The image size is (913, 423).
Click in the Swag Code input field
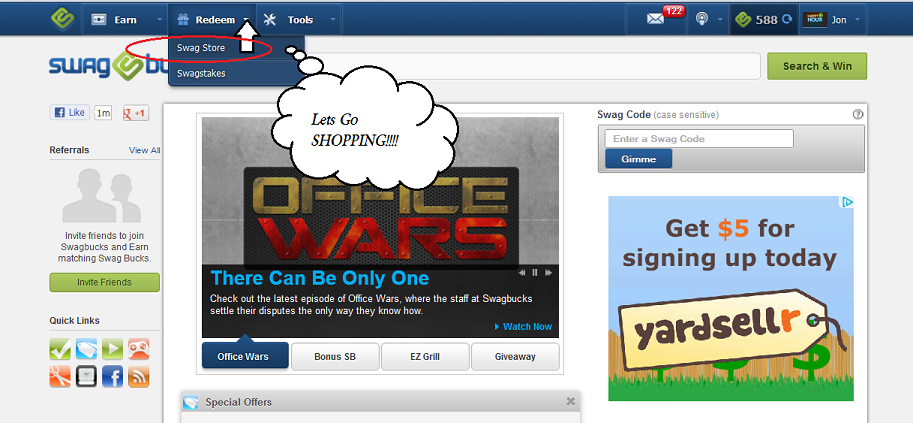pos(699,139)
